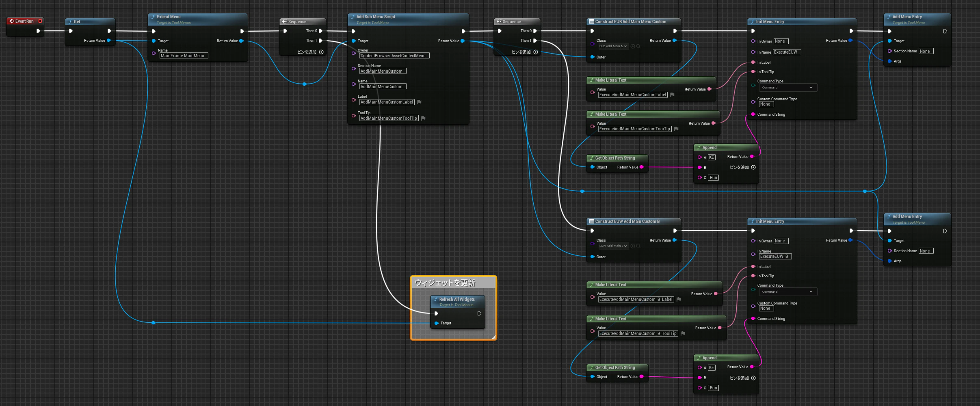This screenshot has width=980, height=406.
Task: Click the flag icon beside ExecuteAddMainMenuCustomLabel field
Action: (672, 95)
